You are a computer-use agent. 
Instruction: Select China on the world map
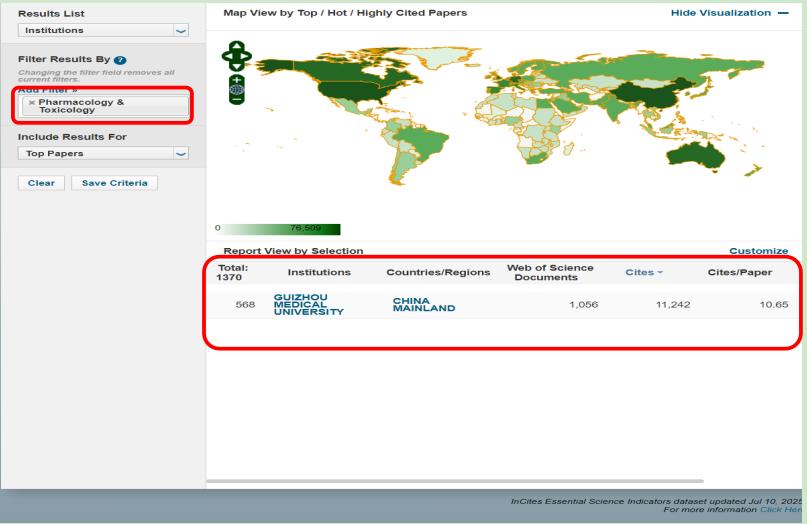[x=651, y=94]
